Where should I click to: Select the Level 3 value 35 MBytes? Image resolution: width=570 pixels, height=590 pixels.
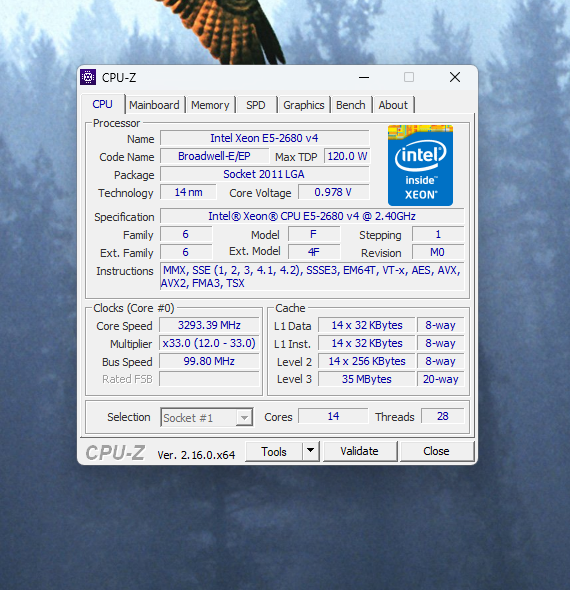pyautogui.click(x=367, y=379)
